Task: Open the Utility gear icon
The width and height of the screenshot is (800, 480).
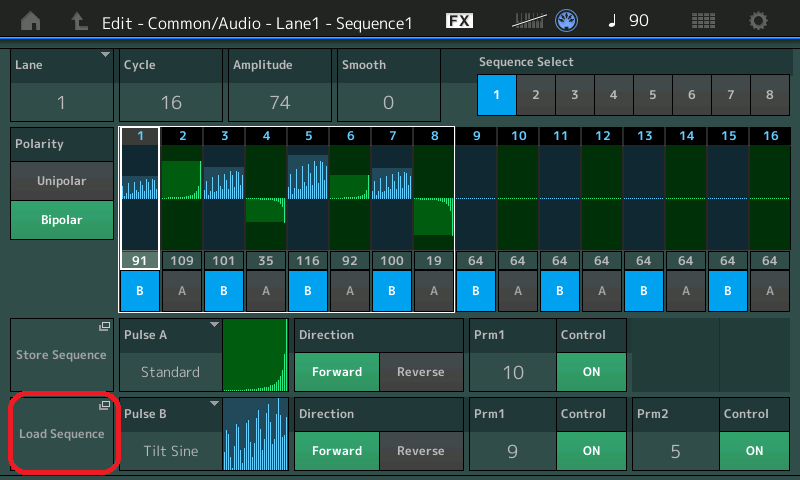Action: 759,21
